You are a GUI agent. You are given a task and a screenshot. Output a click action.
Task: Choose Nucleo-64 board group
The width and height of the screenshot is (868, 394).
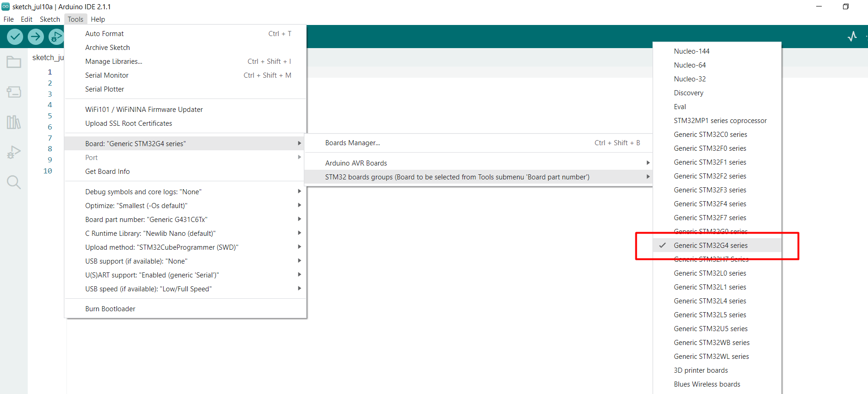click(x=689, y=65)
